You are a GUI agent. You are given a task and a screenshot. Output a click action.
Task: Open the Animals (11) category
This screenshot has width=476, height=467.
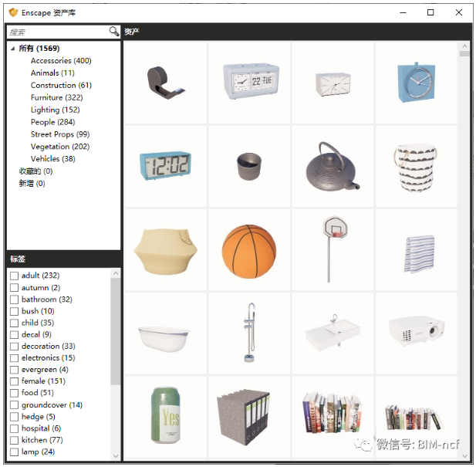click(52, 73)
